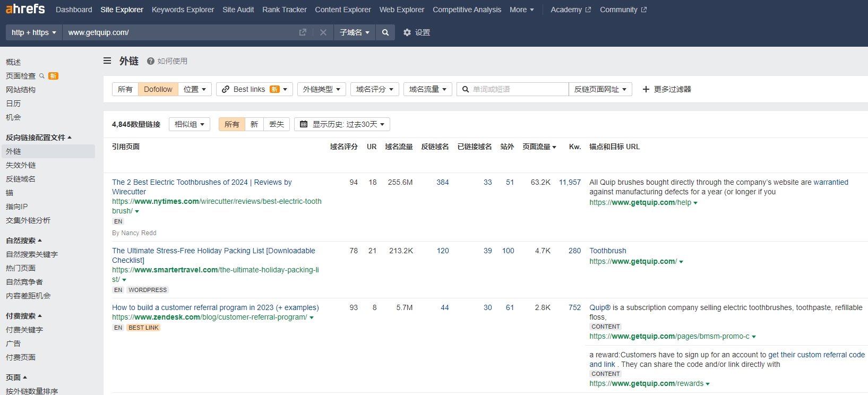The image size is (868, 395).
Task: Open Ultimate Stress-Free Holiday Packing List link
Action: click(213, 255)
